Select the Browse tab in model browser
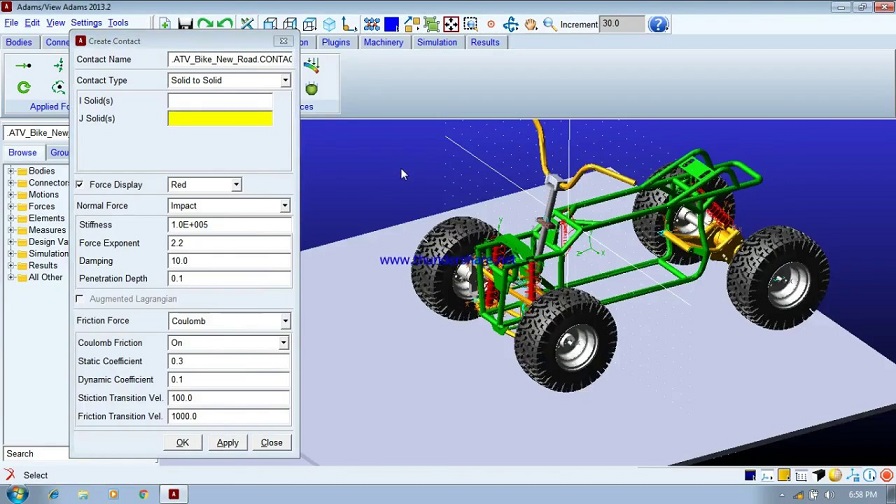 coord(23,153)
